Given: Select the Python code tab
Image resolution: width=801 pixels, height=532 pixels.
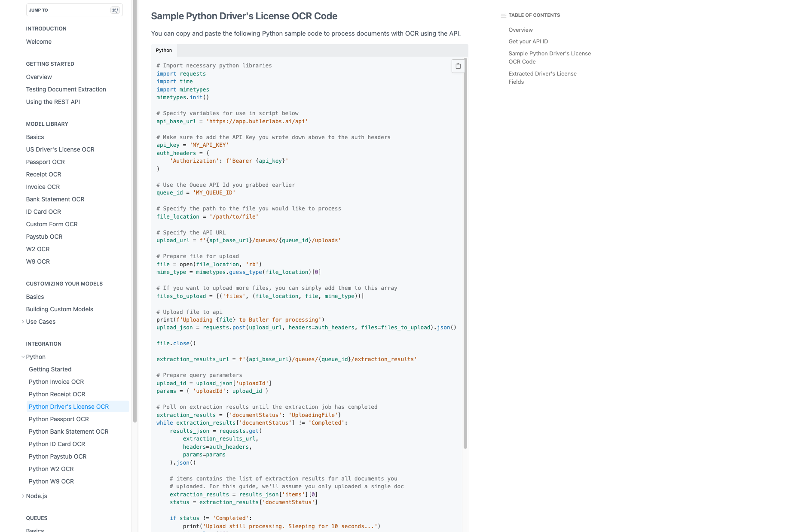Looking at the screenshot, I should 164,50.
